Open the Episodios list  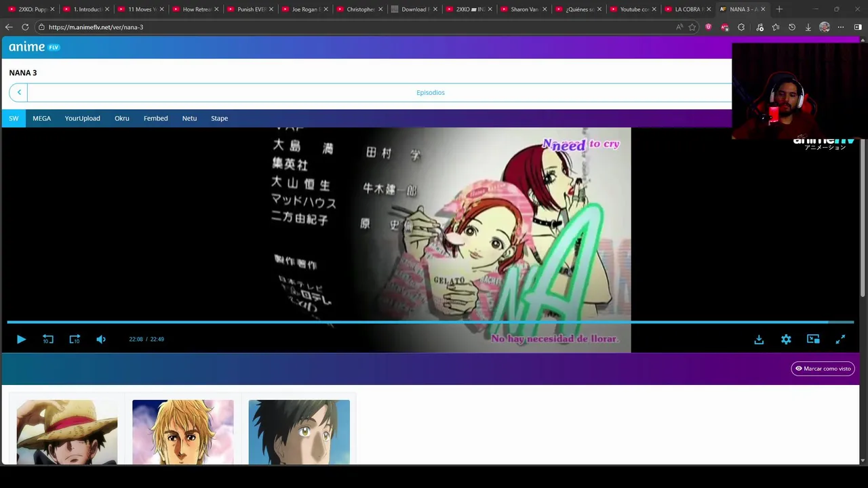click(x=431, y=92)
